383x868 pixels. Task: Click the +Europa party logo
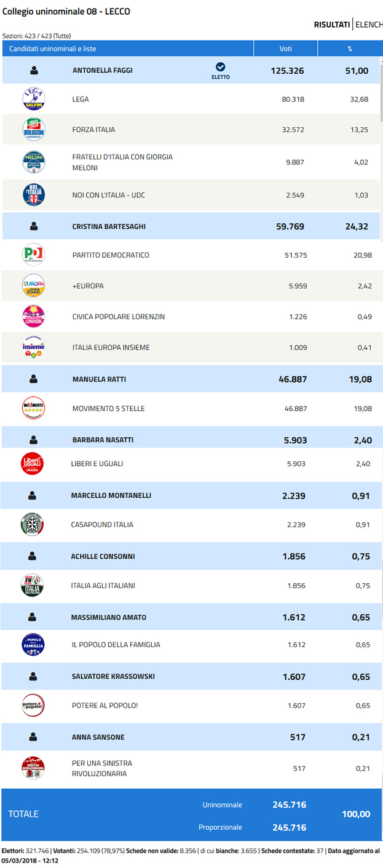[x=33, y=285]
